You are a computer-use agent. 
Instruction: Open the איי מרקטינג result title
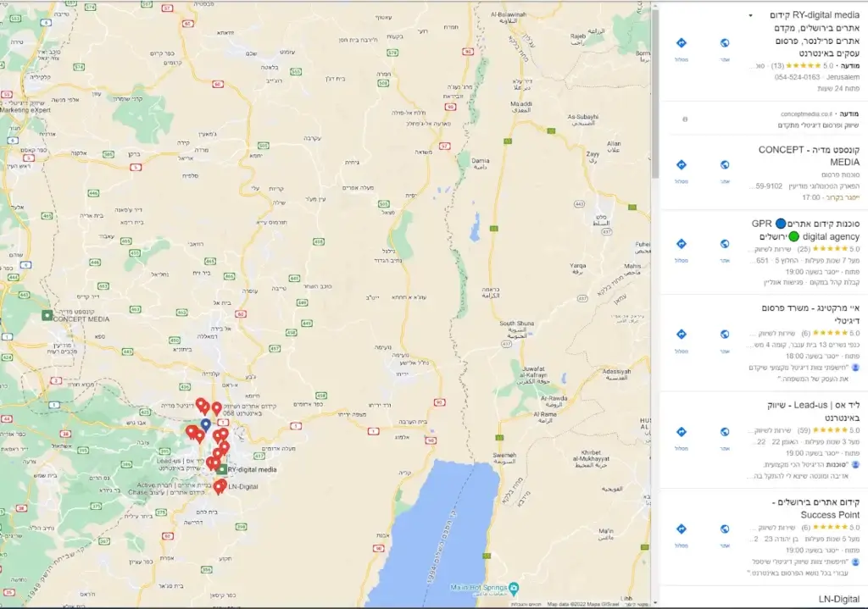[810, 313]
